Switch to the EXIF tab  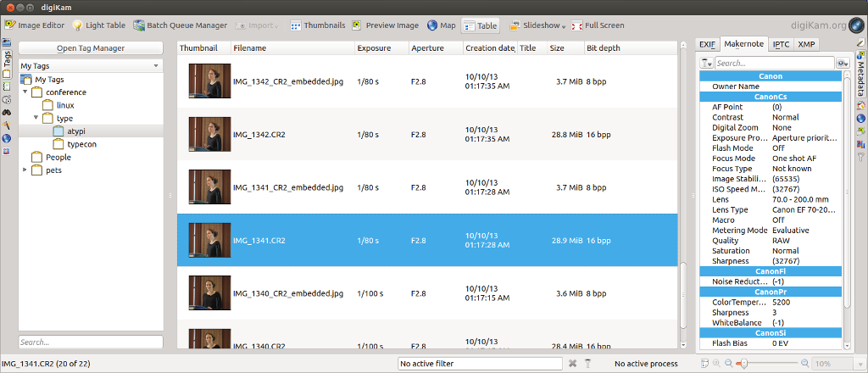[x=707, y=44]
